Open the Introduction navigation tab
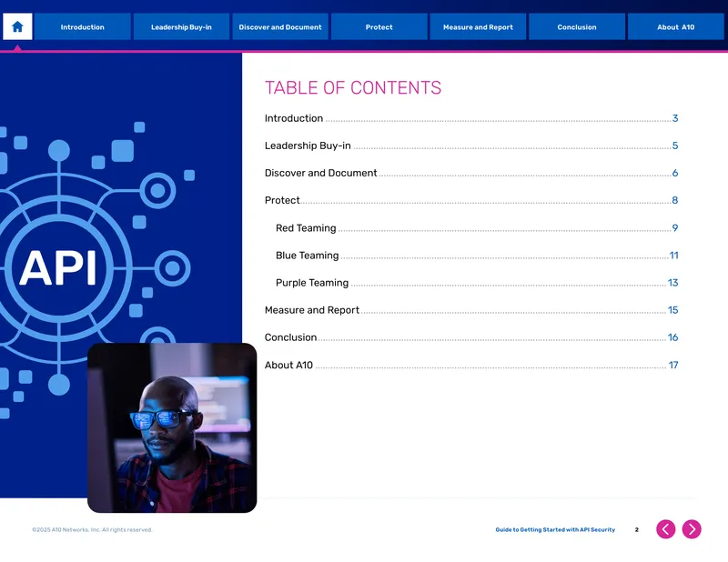 pyautogui.click(x=82, y=26)
